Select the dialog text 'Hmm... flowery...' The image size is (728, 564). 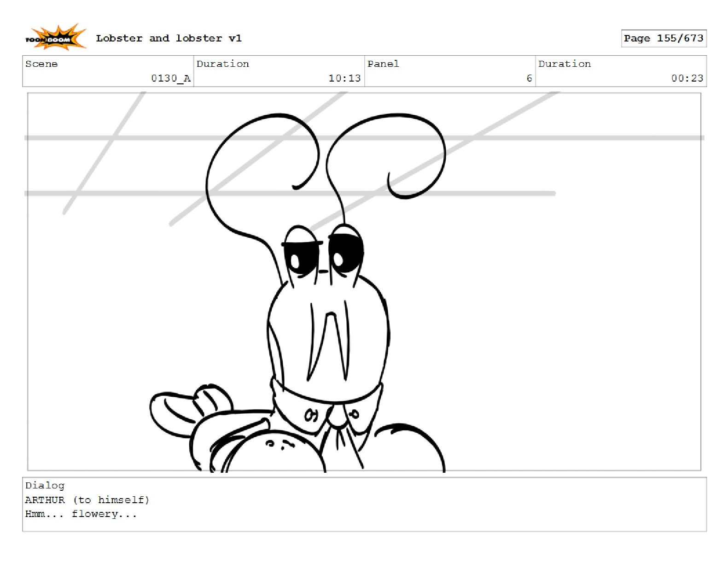(x=81, y=514)
